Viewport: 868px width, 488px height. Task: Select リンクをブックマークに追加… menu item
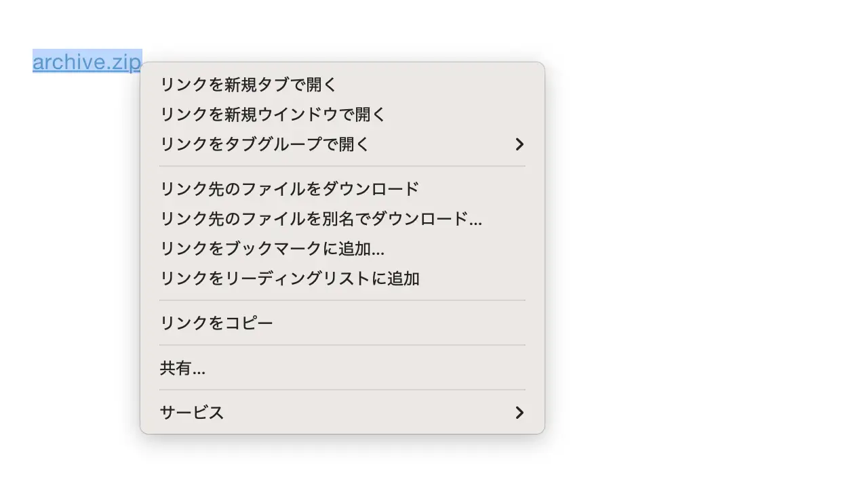(x=272, y=249)
